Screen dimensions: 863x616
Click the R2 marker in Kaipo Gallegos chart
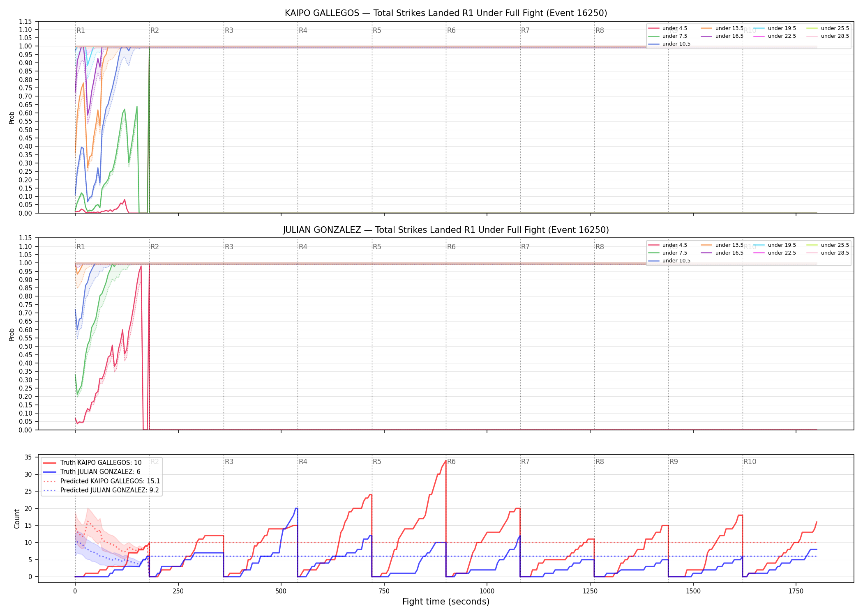(155, 30)
